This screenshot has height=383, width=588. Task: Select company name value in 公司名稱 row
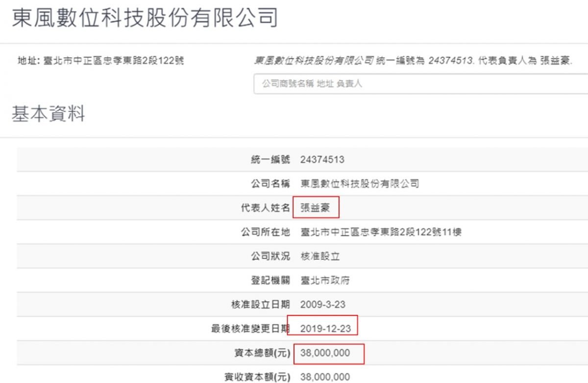coord(360,184)
